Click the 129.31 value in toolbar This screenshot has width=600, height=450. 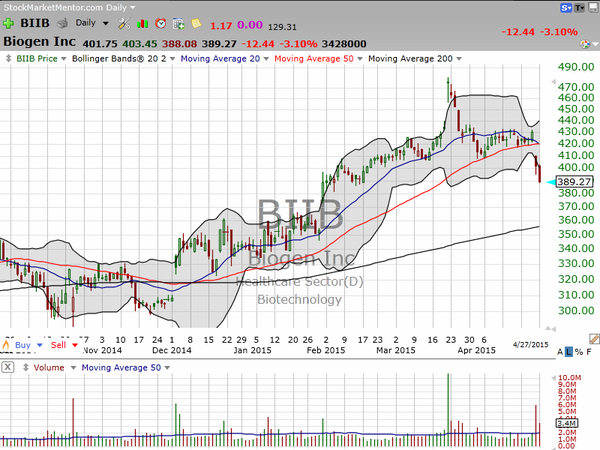click(282, 27)
